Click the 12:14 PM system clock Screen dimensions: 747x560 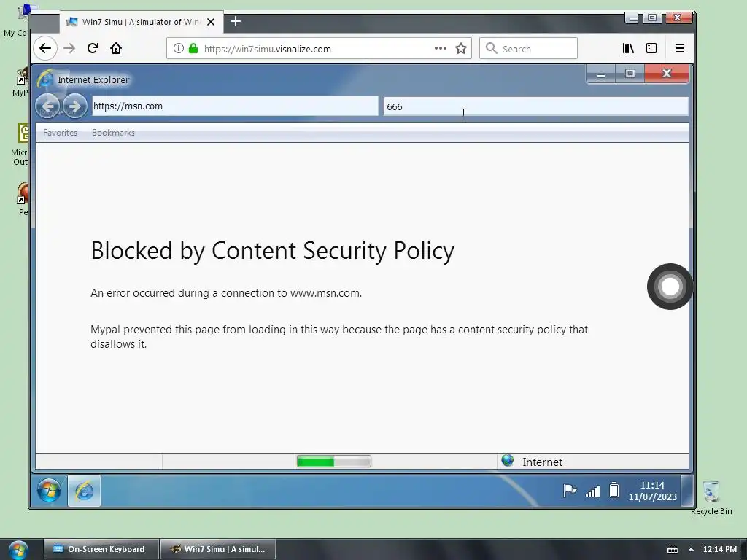(720, 549)
